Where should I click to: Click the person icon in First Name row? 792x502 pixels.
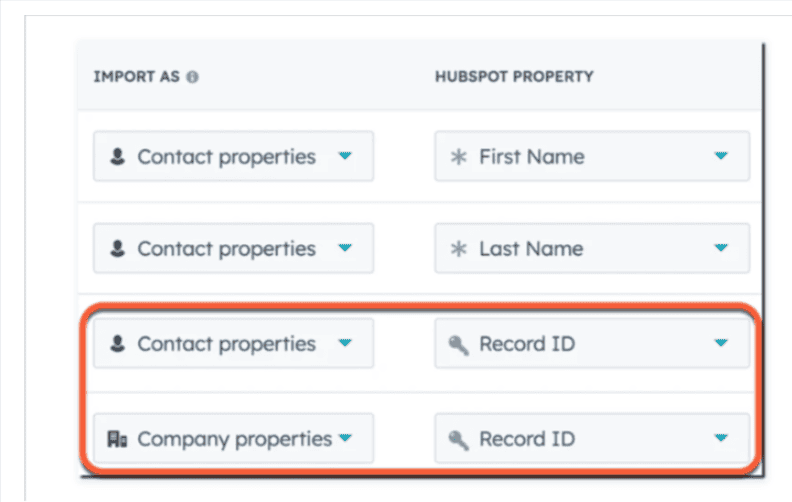118,157
